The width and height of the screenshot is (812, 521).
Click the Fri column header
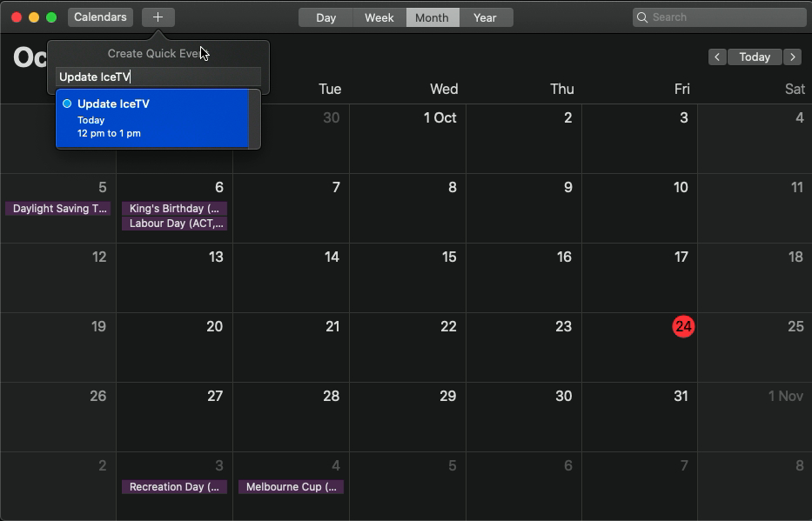(x=682, y=89)
